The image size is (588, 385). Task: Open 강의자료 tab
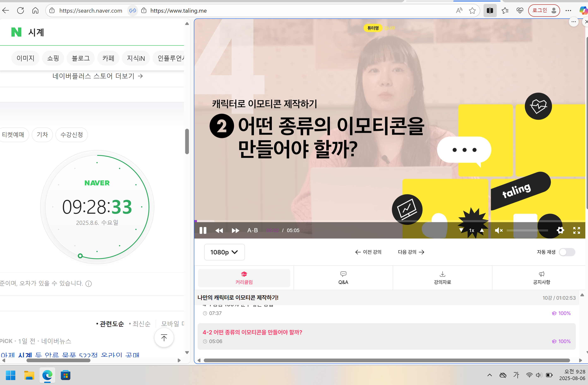pyautogui.click(x=442, y=278)
